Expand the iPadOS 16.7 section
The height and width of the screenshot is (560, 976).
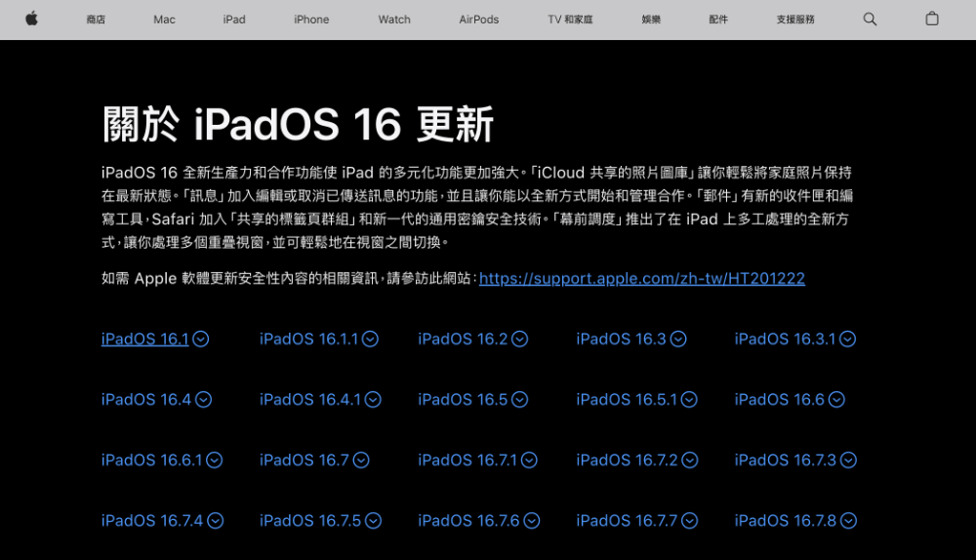(x=314, y=460)
